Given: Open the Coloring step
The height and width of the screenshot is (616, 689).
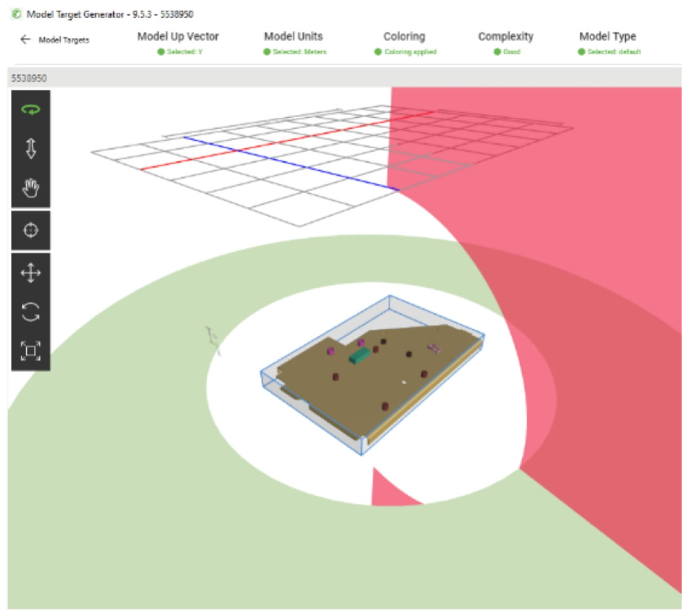Looking at the screenshot, I should pos(404,37).
